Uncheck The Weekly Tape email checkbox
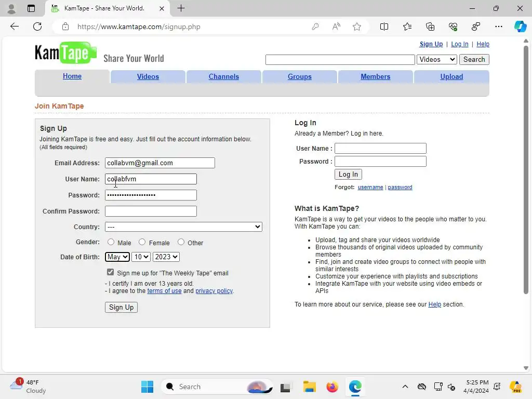532x399 pixels. point(110,272)
